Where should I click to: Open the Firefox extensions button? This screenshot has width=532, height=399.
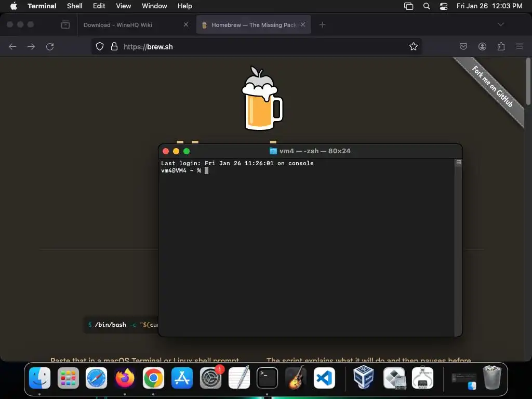(501, 46)
